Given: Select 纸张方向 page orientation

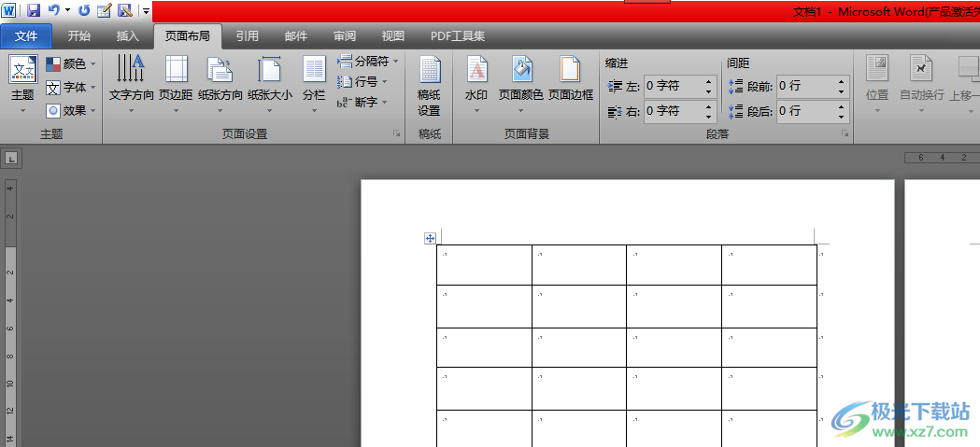Looking at the screenshot, I should 220,84.
